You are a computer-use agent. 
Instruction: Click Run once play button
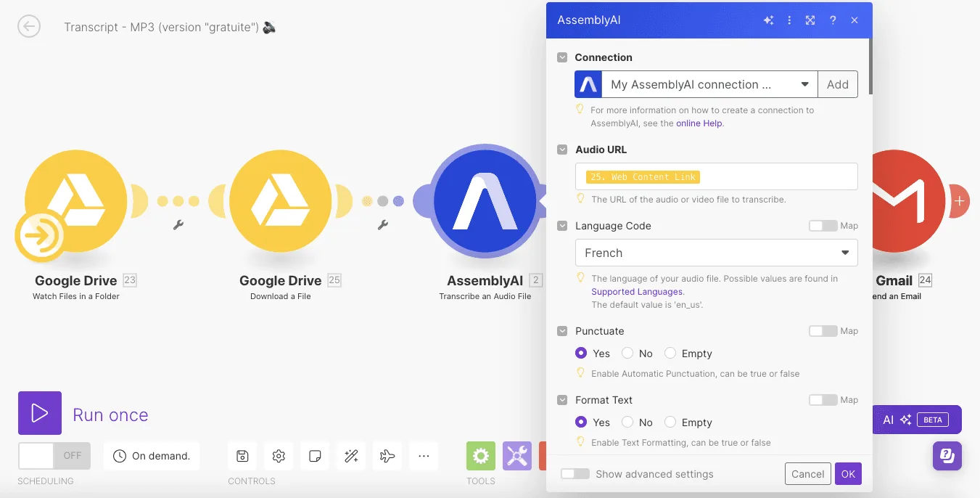click(40, 413)
